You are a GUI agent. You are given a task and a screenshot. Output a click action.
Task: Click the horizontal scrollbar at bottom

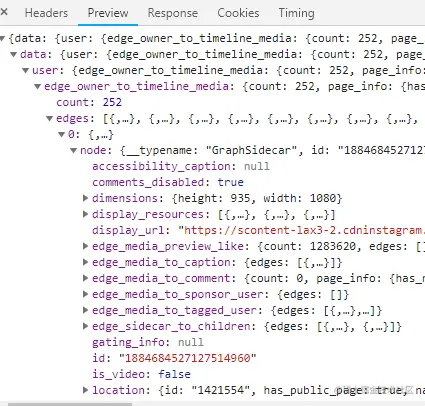70,404
